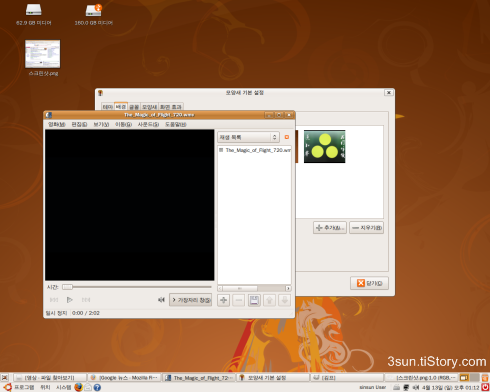
Task: Toggle the 가장자리 창 sidebar button
Action: pyautogui.click(x=191, y=300)
